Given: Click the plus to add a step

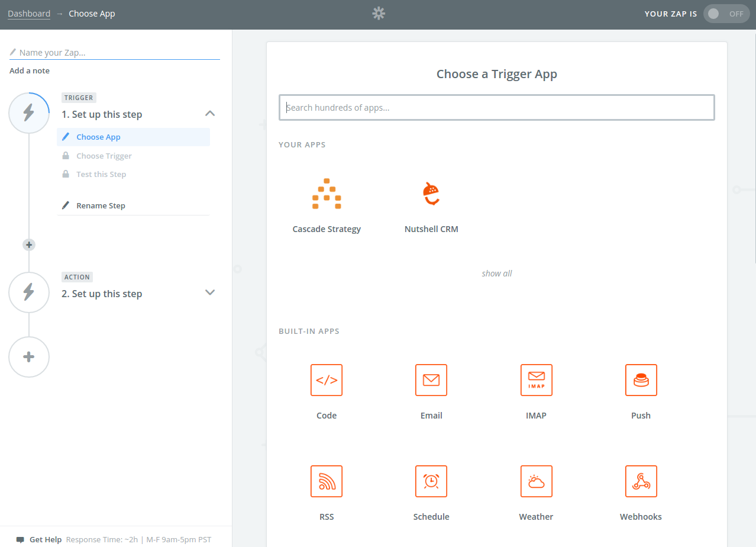Looking at the screenshot, I should [x=29, y=244].
